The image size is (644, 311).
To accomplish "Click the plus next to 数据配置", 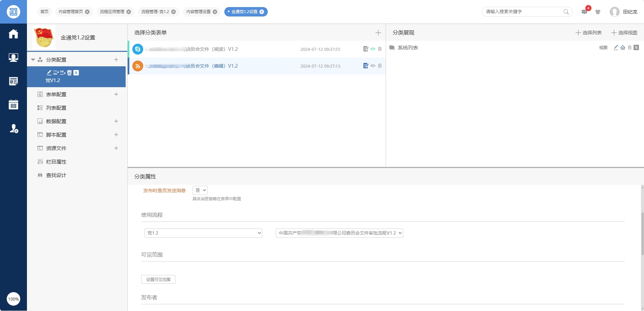I will 116,122.
